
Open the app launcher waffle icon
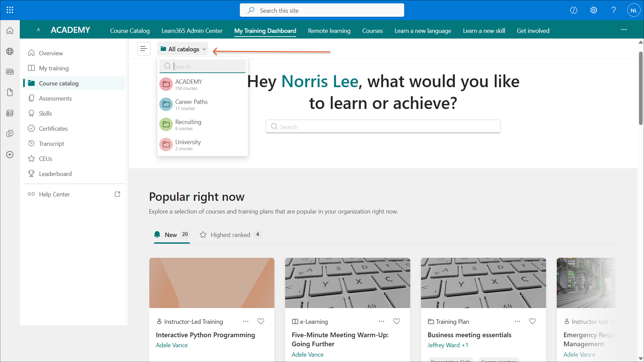pyautogui.click(x=10, y=10)
